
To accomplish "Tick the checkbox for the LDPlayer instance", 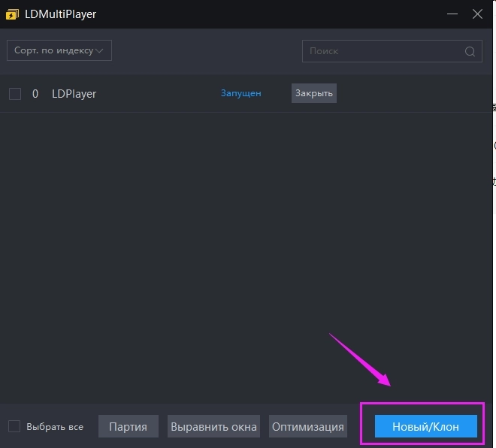I will (15, 94).
